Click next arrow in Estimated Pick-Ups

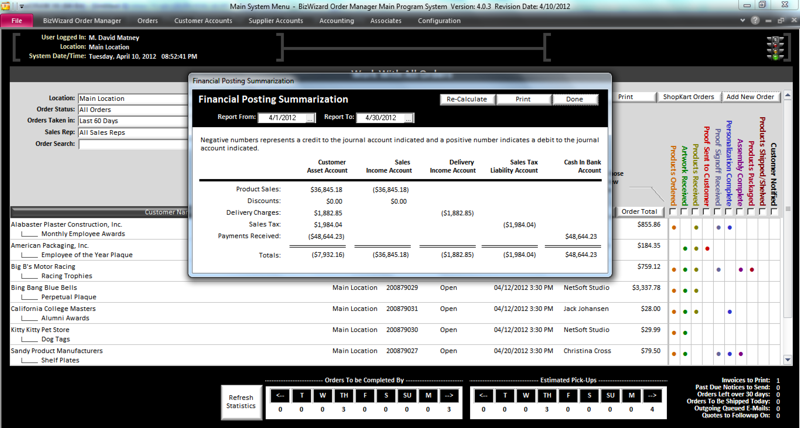(654, 394)
